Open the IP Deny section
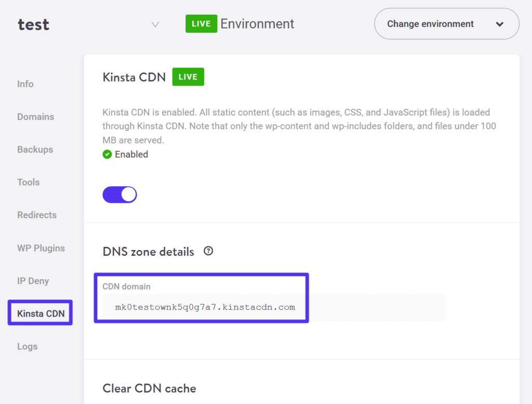The width and height of the screenshot is (532, 404). (x=33, y=281)
